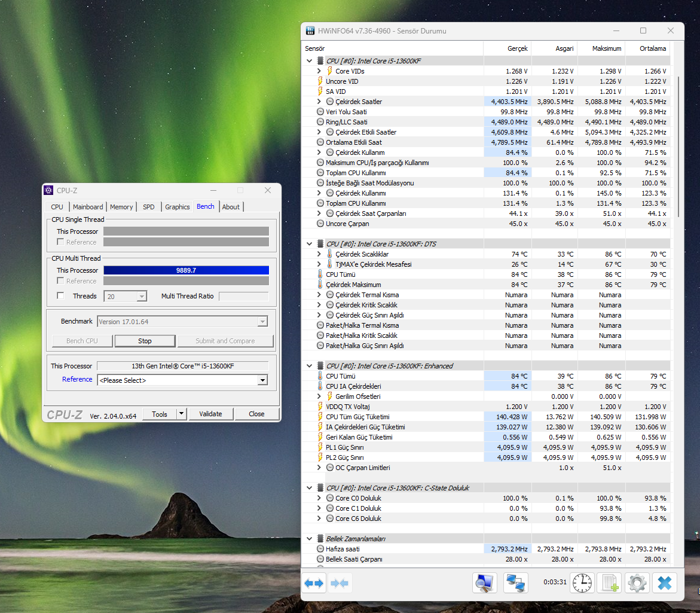Click the Tools button in CPU-Z

tap(160, 414)
